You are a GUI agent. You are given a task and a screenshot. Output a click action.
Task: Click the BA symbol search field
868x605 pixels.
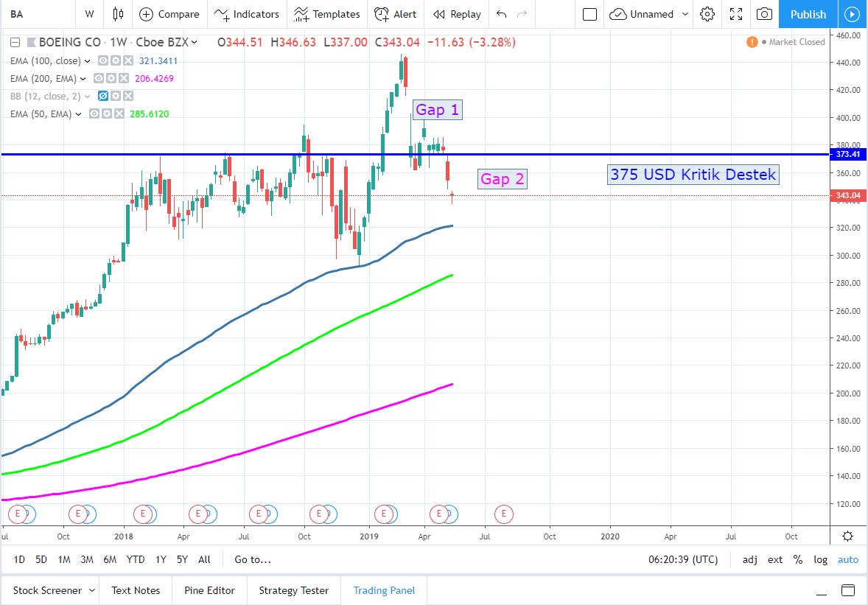click(39, 15)
